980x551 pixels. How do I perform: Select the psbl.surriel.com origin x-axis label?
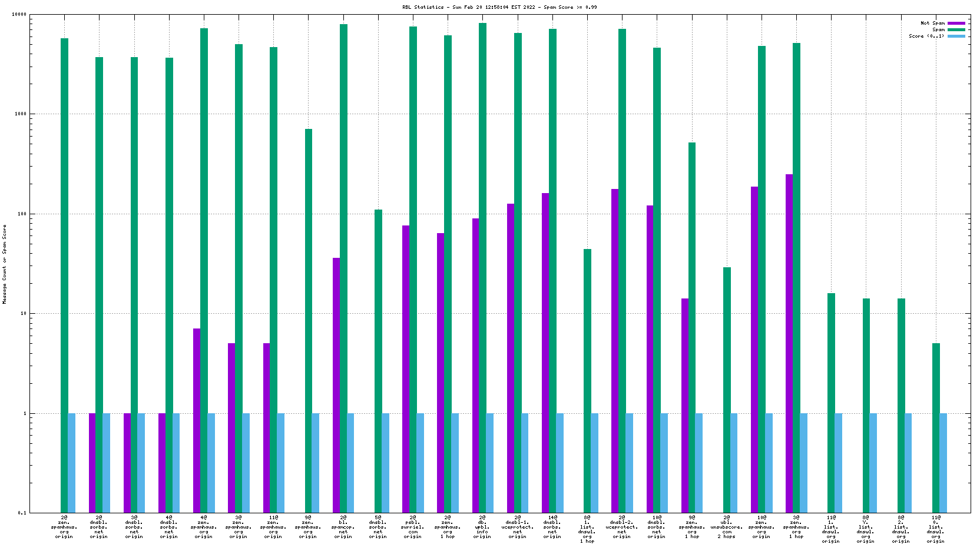click(413, 527)
